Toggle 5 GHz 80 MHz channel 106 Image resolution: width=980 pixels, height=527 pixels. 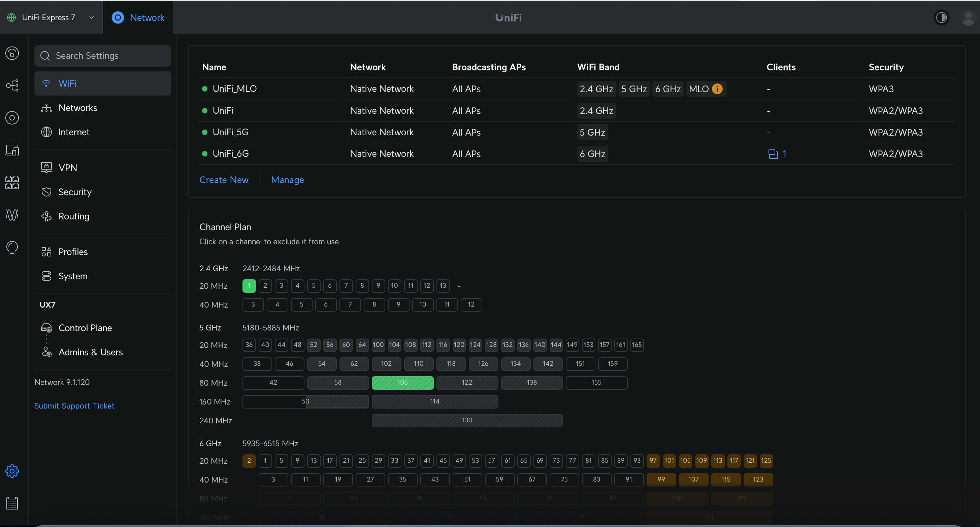coord(402,383)
